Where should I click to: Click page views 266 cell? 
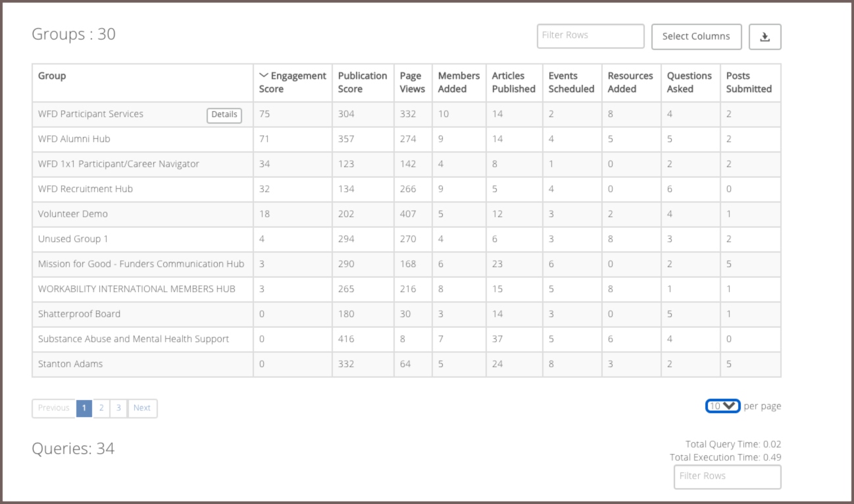[x=413, y=189]
